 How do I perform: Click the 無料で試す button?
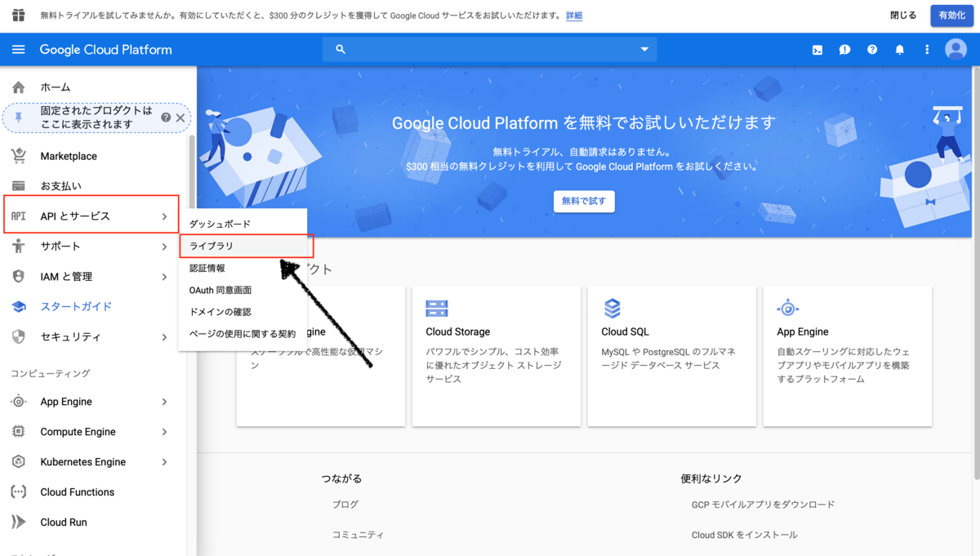[x=584, y=201]
